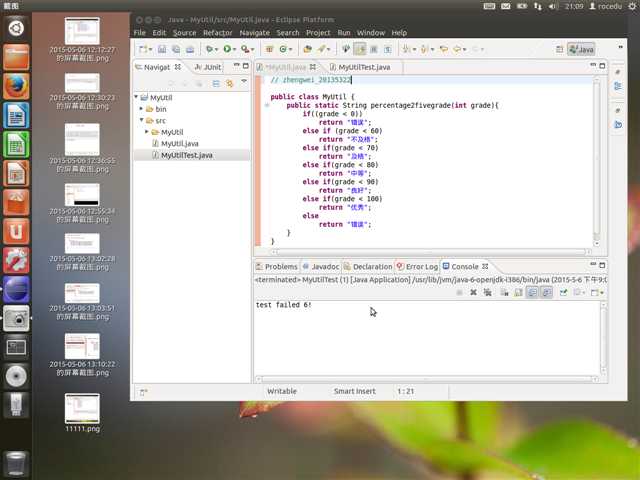Click the New Java Package icon
640x480 pixels.
click(x=269, y=49)
